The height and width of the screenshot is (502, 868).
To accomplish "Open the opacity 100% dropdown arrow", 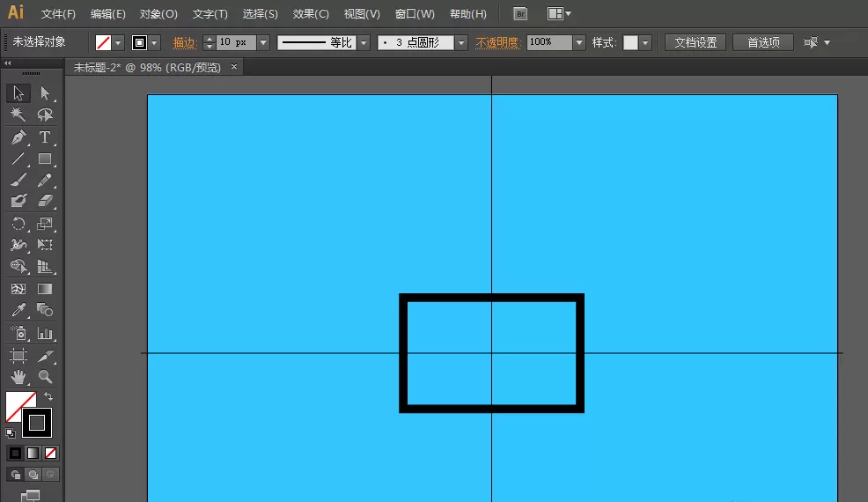I will 579,42.
